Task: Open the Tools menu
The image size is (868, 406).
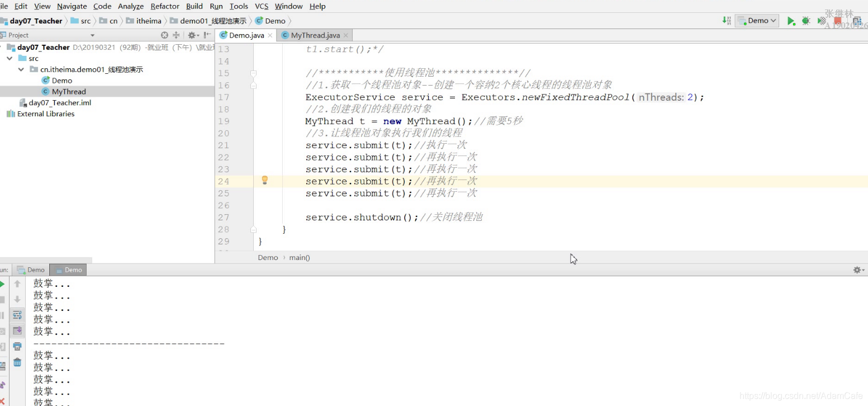Action: (x=239, y=6)
